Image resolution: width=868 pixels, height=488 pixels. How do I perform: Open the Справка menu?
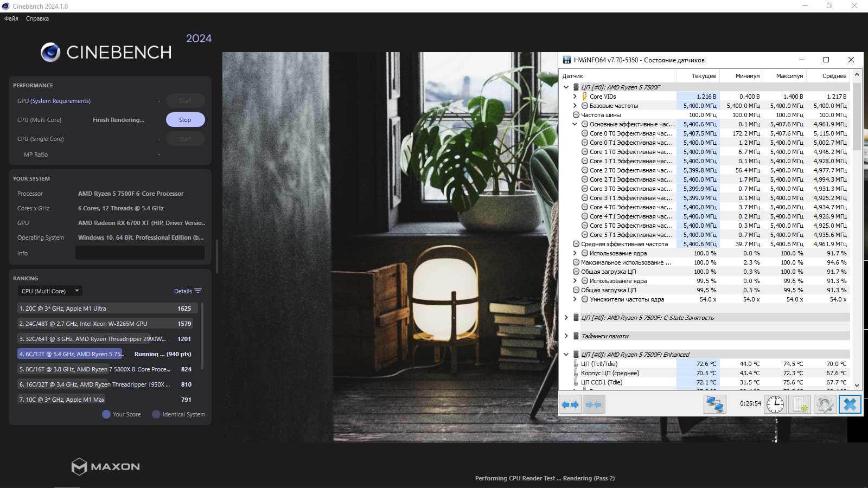37,18
